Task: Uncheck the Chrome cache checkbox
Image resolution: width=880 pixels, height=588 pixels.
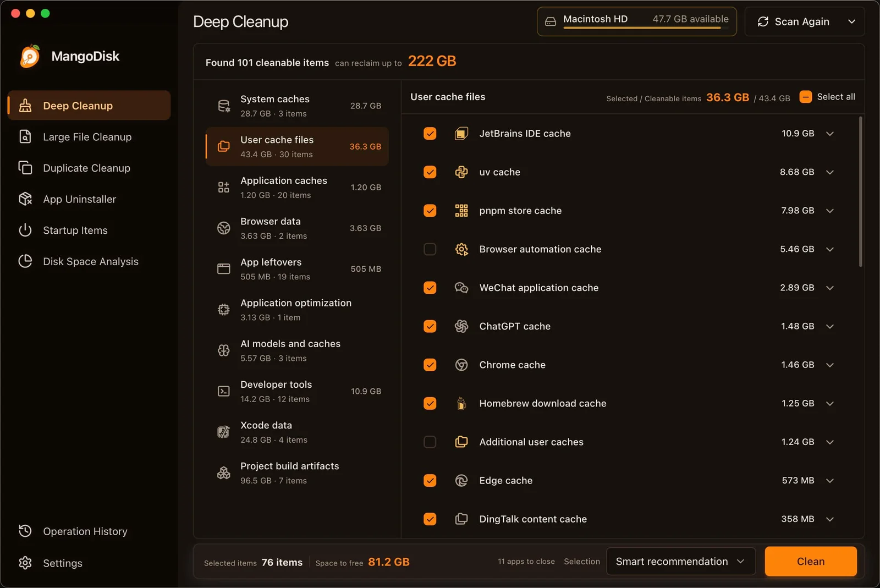Action: point(430,365)
